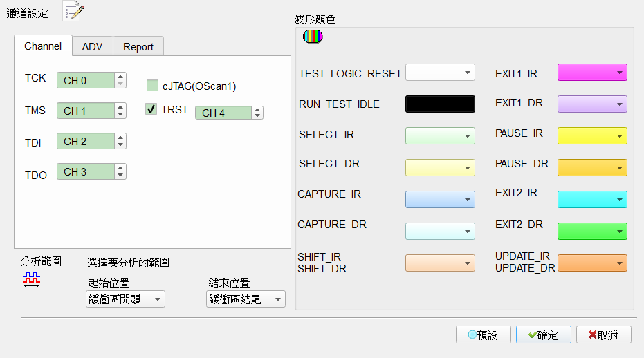Open UPDATE_IR UPDATE_DR orange color dropdown

(592, 263)
